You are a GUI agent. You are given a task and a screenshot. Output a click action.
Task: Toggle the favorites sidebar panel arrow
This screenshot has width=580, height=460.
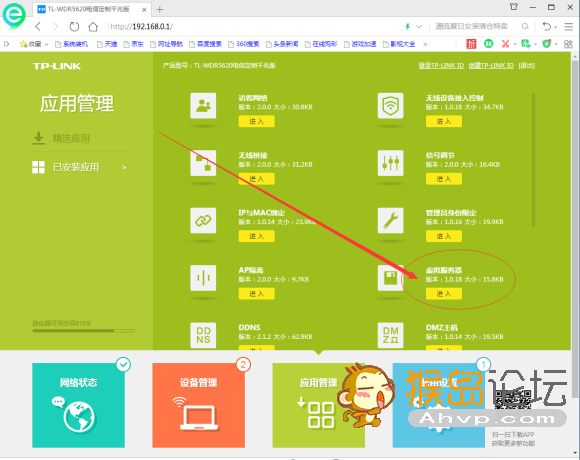pos(6,44)
